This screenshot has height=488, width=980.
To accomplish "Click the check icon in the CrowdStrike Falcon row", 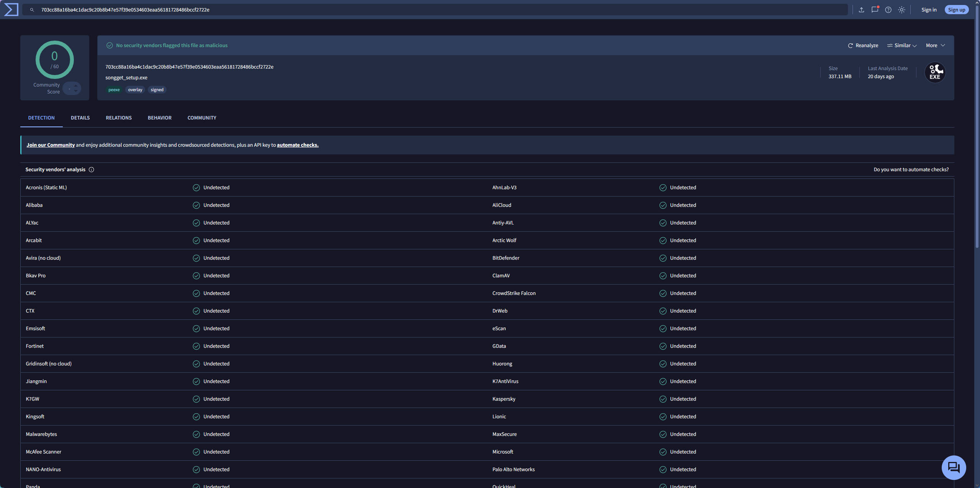I will [x=663, y=293].
